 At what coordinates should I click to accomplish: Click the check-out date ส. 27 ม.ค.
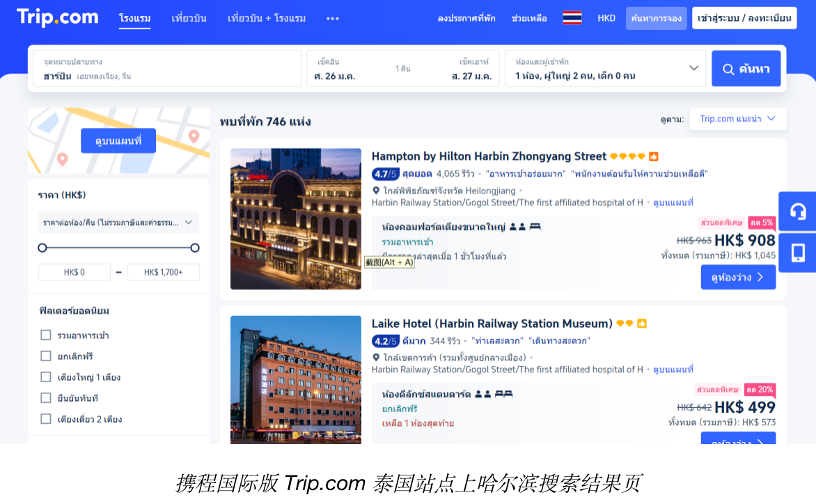coord(471,76)
